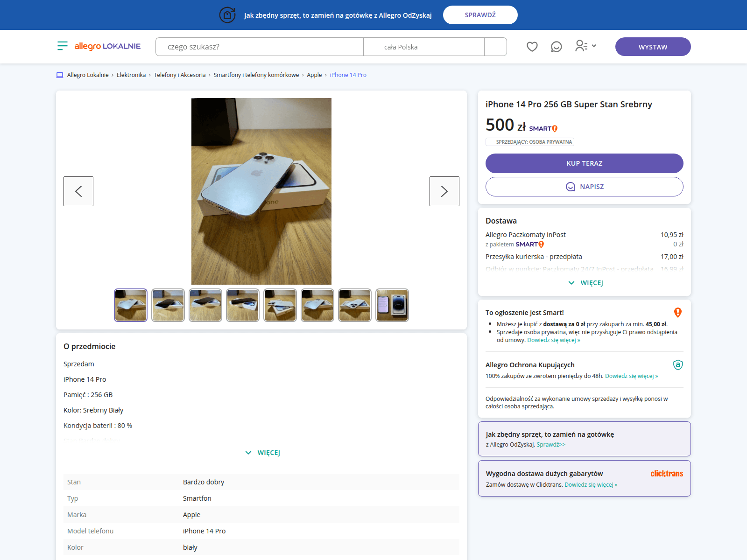
Task: Open Smartfony i telefony komórkowe breadcrumb
Action: (x=256, y=75)
